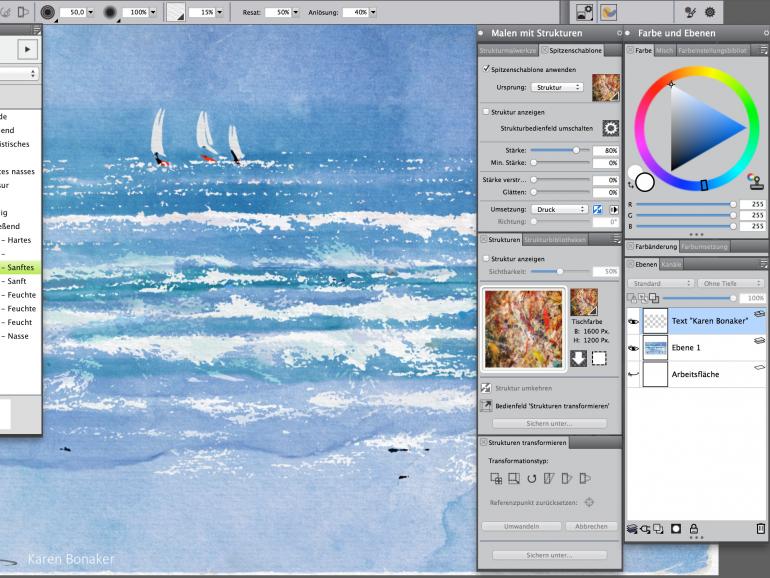
Task: Click the lock layer icon at Ebenen panel bottom
Action: (x=693, y=529)
